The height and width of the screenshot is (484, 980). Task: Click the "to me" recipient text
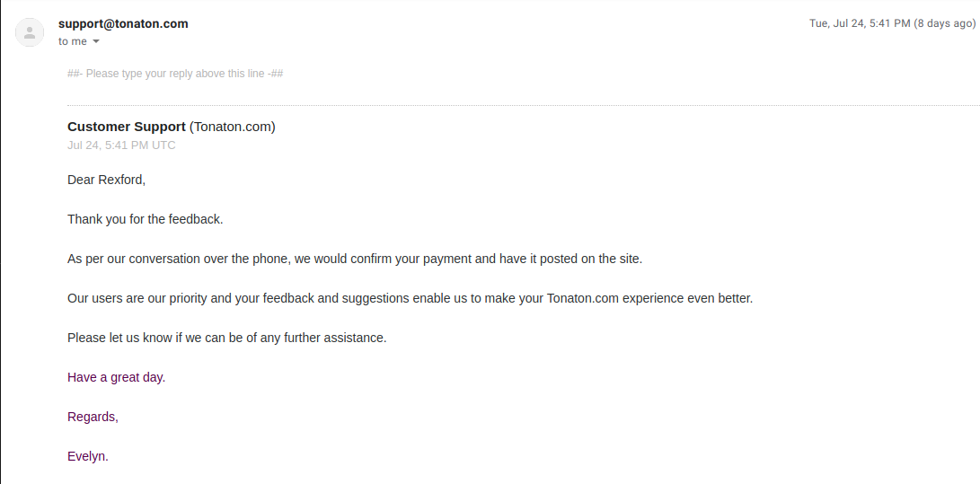coord(73,41)
